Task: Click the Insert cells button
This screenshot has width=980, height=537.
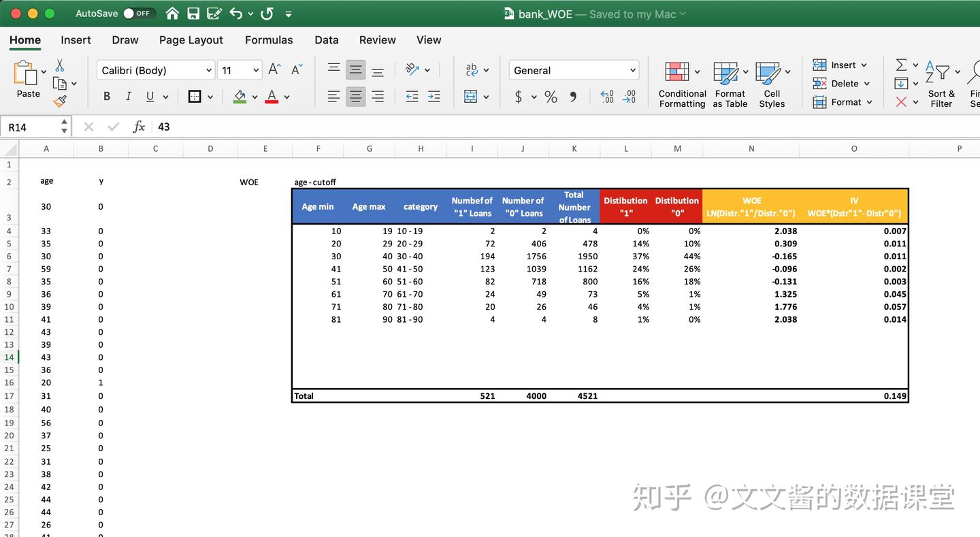Action: click(840, 65)
